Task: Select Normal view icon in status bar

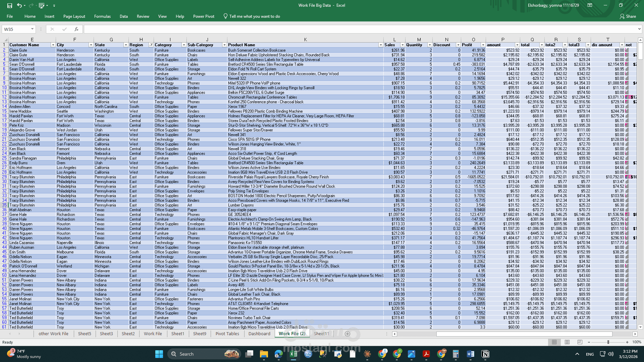Action: [554, 342]
